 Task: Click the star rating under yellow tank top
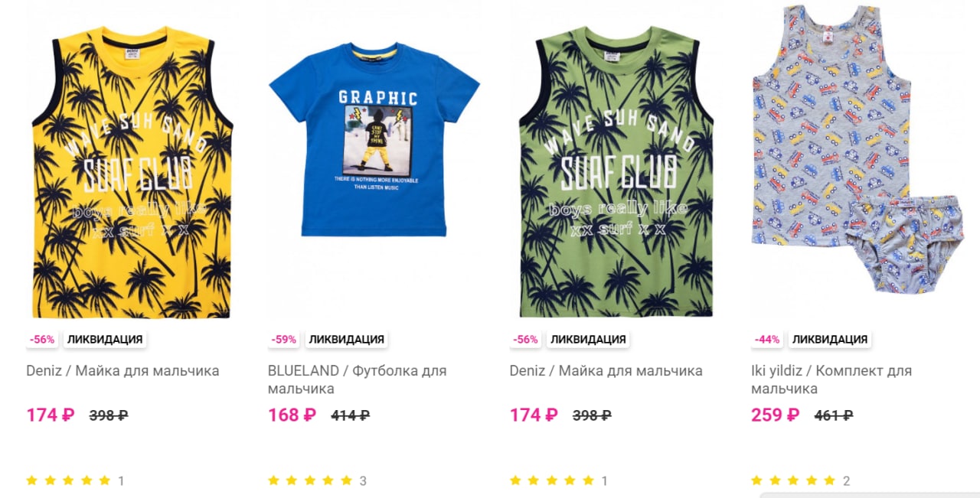[x=68, y=481]
